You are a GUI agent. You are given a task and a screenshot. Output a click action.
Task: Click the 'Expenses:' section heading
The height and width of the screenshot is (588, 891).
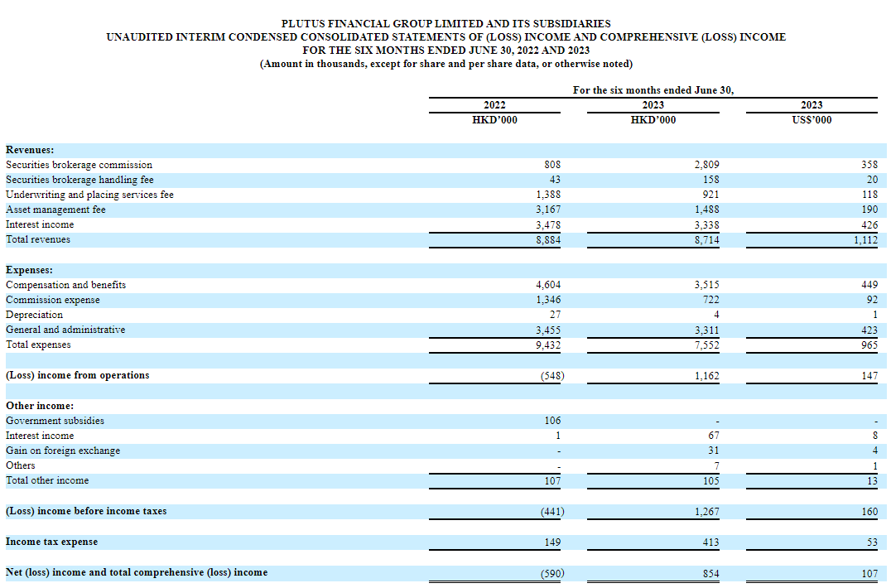tap(30, 270)
